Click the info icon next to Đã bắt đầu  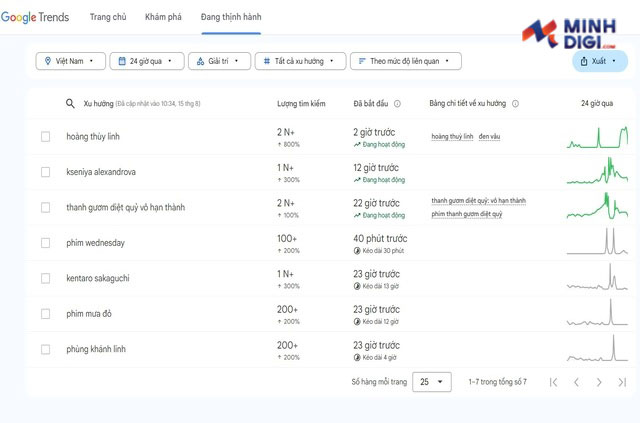pos(397,104)
